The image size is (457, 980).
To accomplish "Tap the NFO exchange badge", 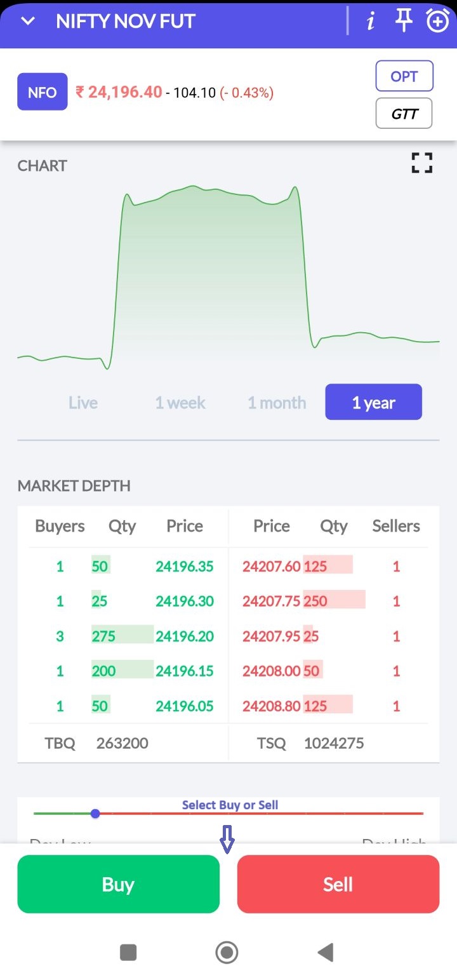I will coord(43,92).
